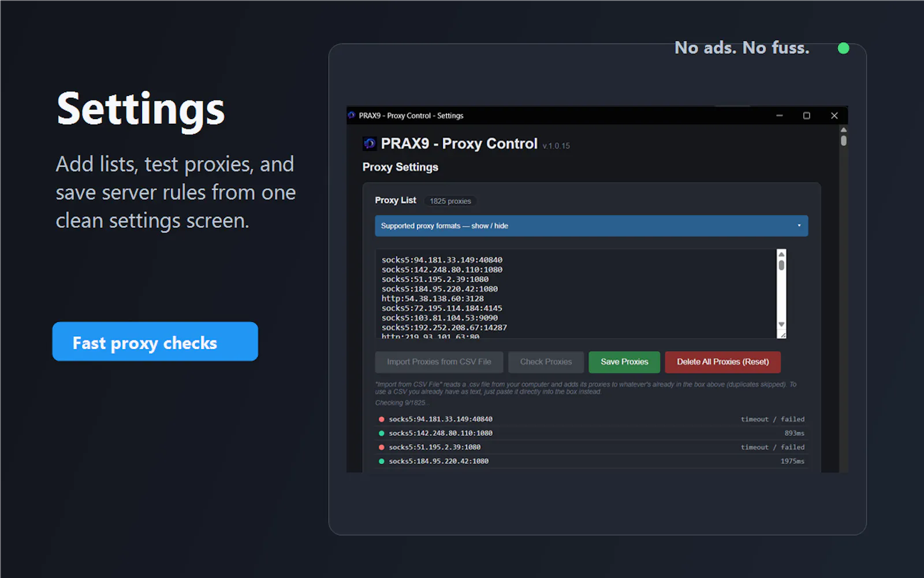
Task: Click green status dot for 184.95.220.42
Action: point(382,461)
